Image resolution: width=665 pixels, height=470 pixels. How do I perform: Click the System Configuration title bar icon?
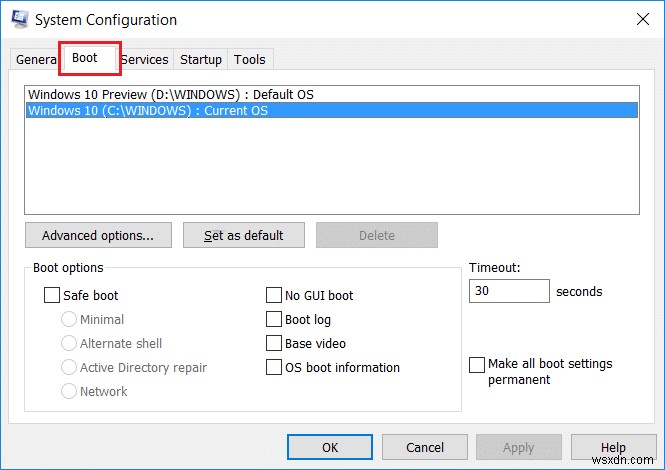tap(19, 19)
